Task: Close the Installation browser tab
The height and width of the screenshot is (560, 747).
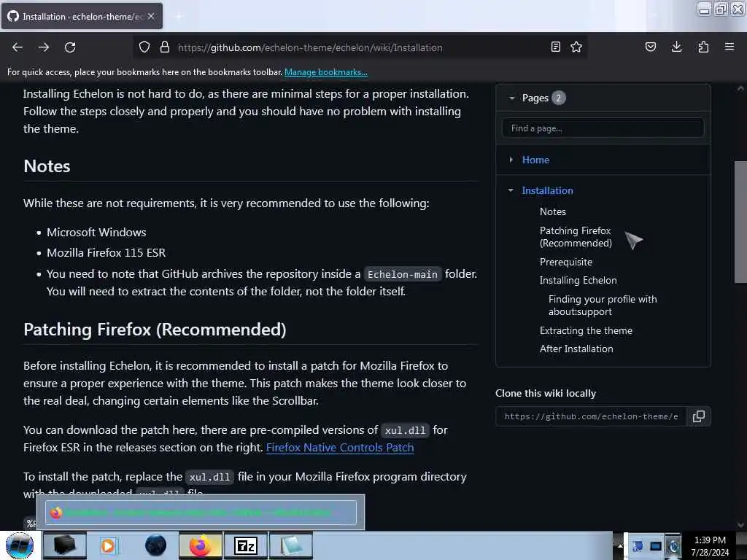Action: pyautogui.click(x=151, y=16)
